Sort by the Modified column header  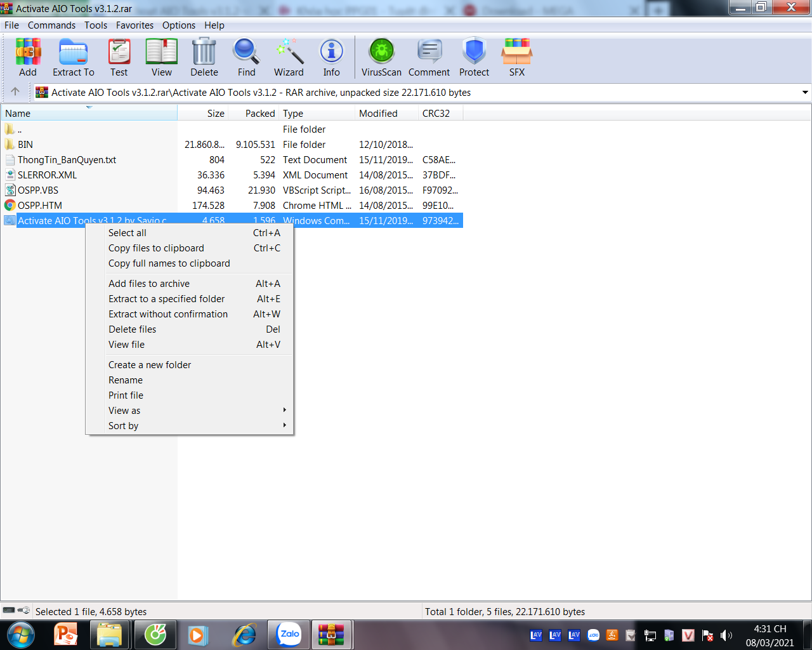387,114
